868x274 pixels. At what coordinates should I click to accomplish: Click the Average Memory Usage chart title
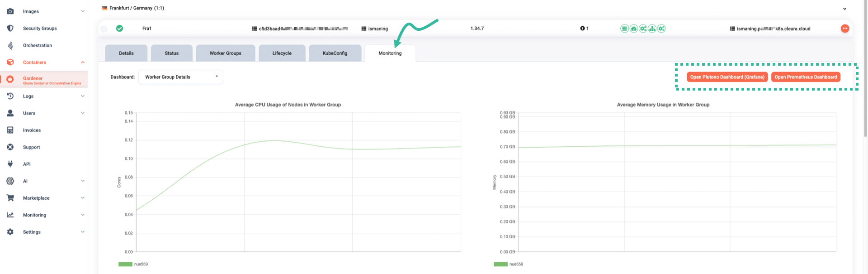(663, 105)
